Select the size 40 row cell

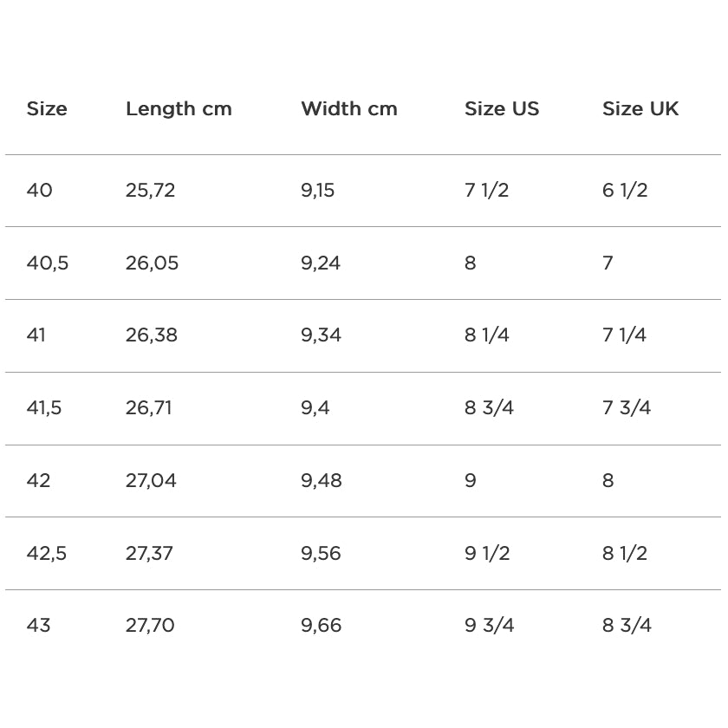[x=39, y=191]
